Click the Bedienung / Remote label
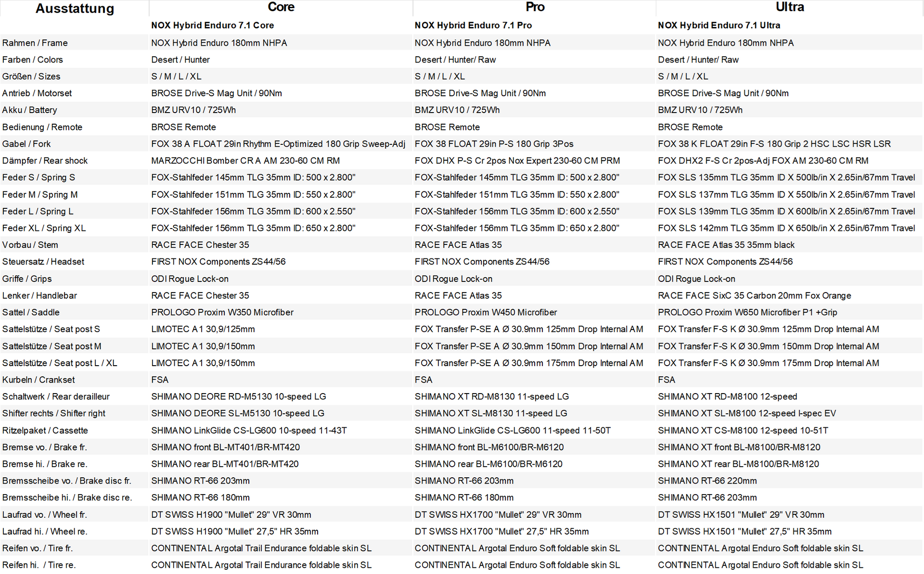Screen dimensions: 924x574 (x=42, y=127)
